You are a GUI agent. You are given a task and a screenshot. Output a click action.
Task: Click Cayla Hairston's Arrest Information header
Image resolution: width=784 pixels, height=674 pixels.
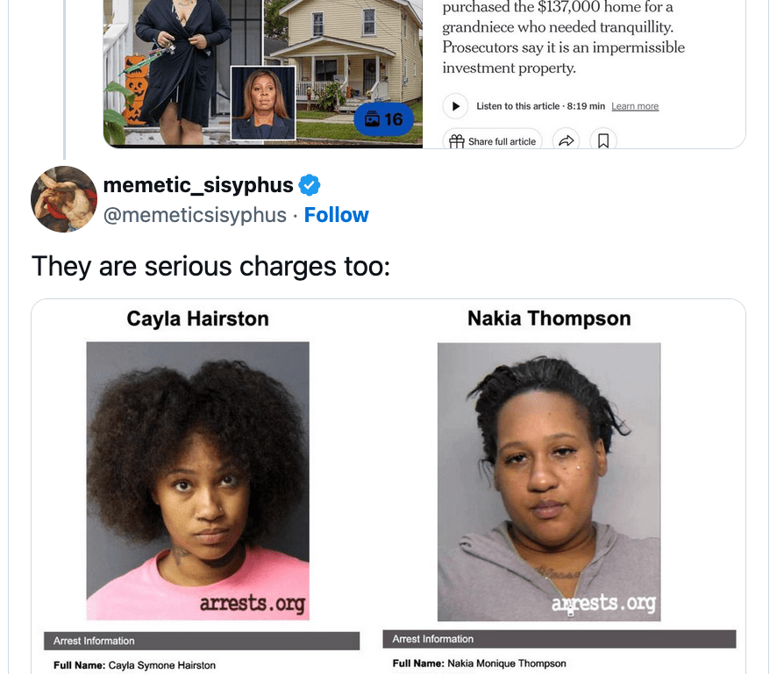(202, 641)
